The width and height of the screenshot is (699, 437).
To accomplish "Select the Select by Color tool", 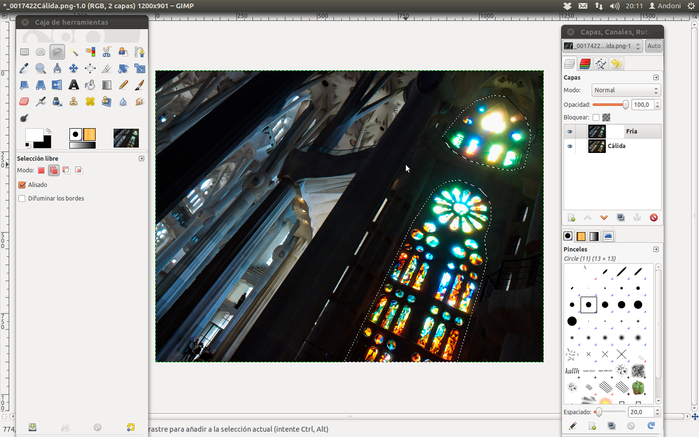I will coord(90,52).
